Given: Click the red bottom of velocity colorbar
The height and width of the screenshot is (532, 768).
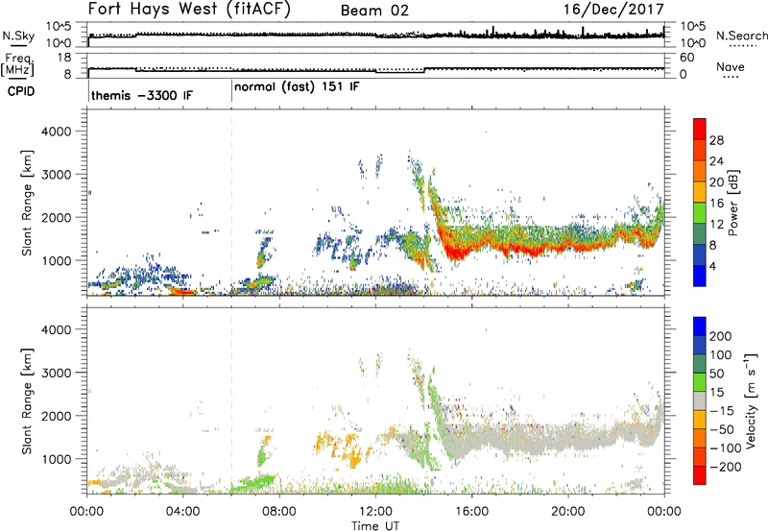Looking at the screenshot, I should [x=700, y=475].
